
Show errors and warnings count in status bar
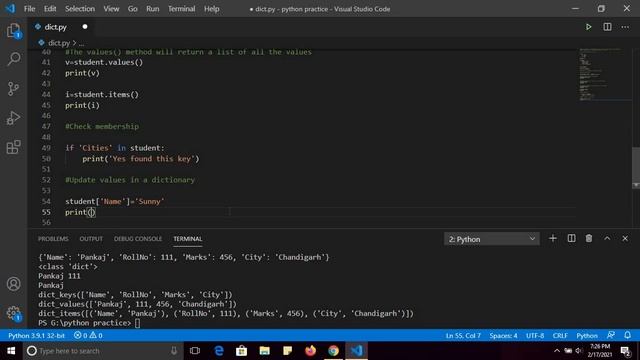point(88,336)
